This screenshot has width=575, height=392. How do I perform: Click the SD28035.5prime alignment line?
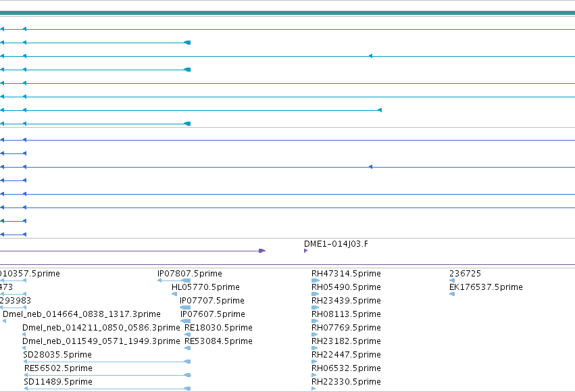[107, 362]
